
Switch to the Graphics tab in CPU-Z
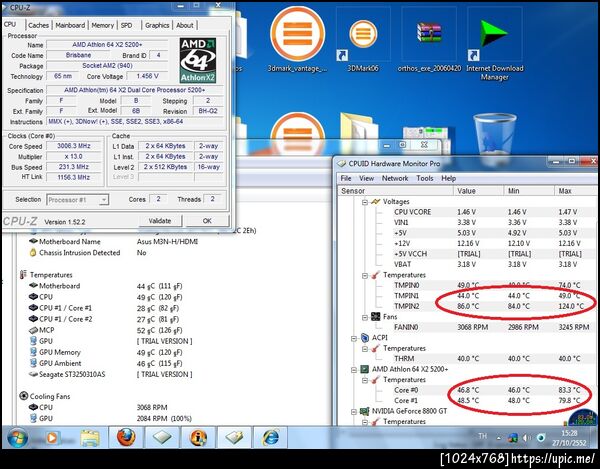coord(157,25)
